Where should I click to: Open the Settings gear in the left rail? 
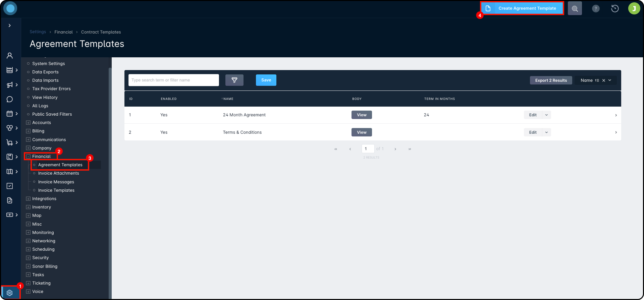coord(10,293)
